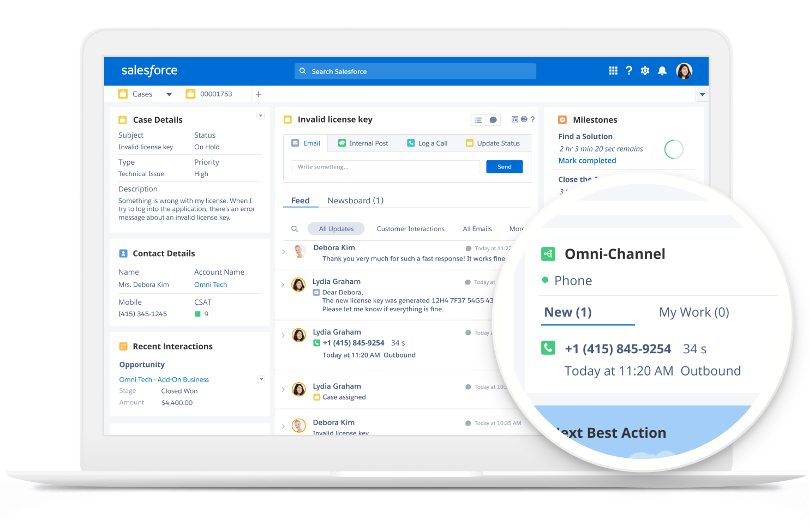
Task: Expand the top Debora Kim feed item
Action: [x=283, y=252]
